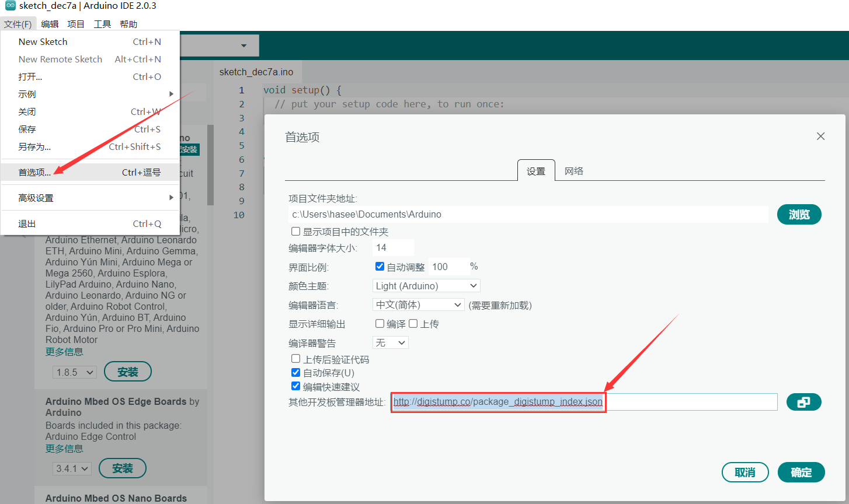Open version dropdown showing 3.4.1

[72, 468]
